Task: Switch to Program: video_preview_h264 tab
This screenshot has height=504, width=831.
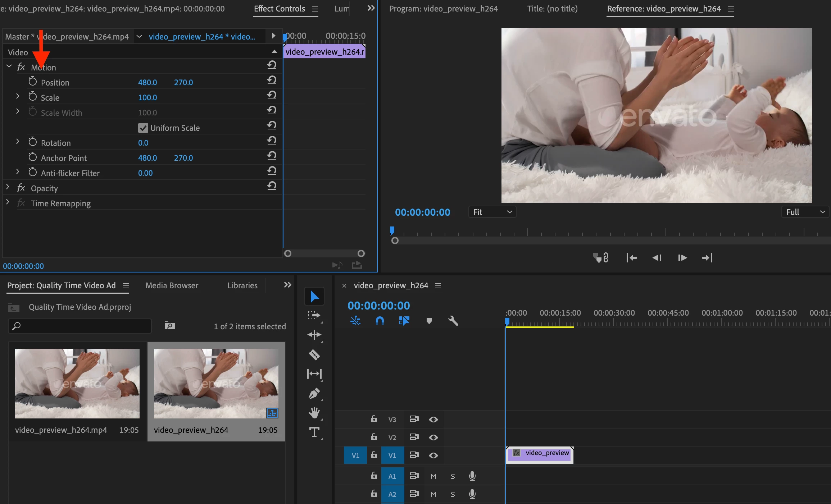Action: point(443,9)
